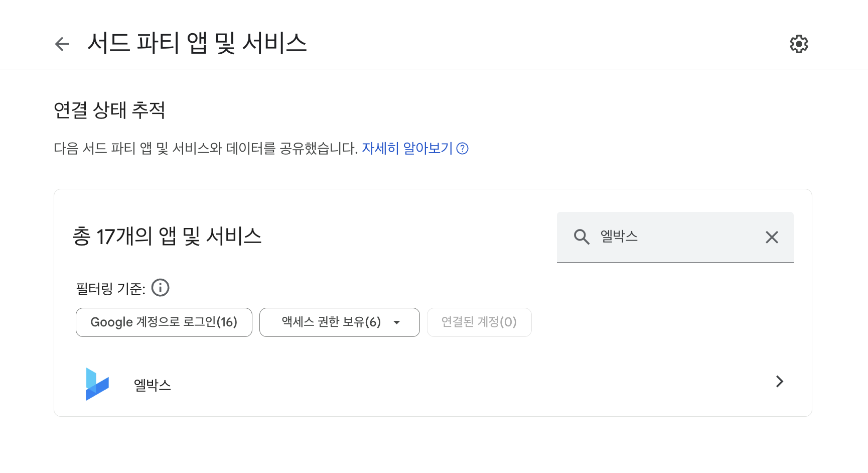This screenshot has width=868, height=473.
Task: Click the X to clear the search query
Action: pyautogui.click(x=772, y=237)
